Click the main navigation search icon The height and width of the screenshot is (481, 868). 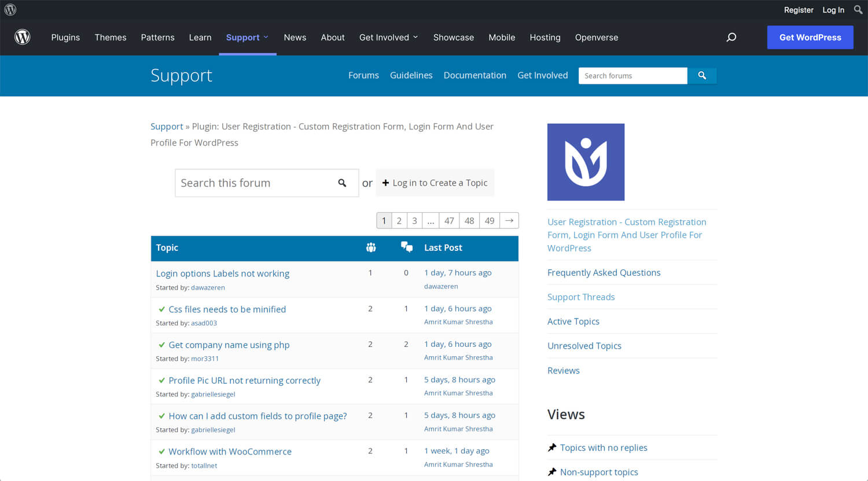[731, 37]
